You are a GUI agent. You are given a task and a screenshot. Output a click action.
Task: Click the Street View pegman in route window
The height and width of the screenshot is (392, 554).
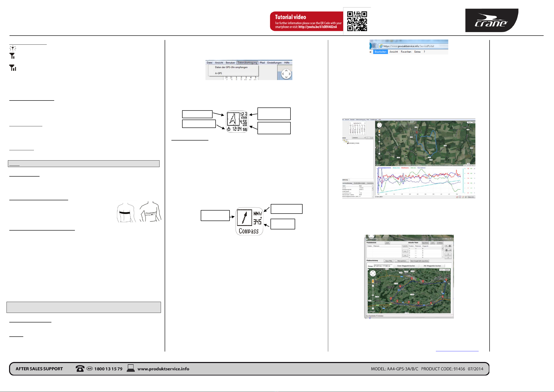click(x=379, y=131)
